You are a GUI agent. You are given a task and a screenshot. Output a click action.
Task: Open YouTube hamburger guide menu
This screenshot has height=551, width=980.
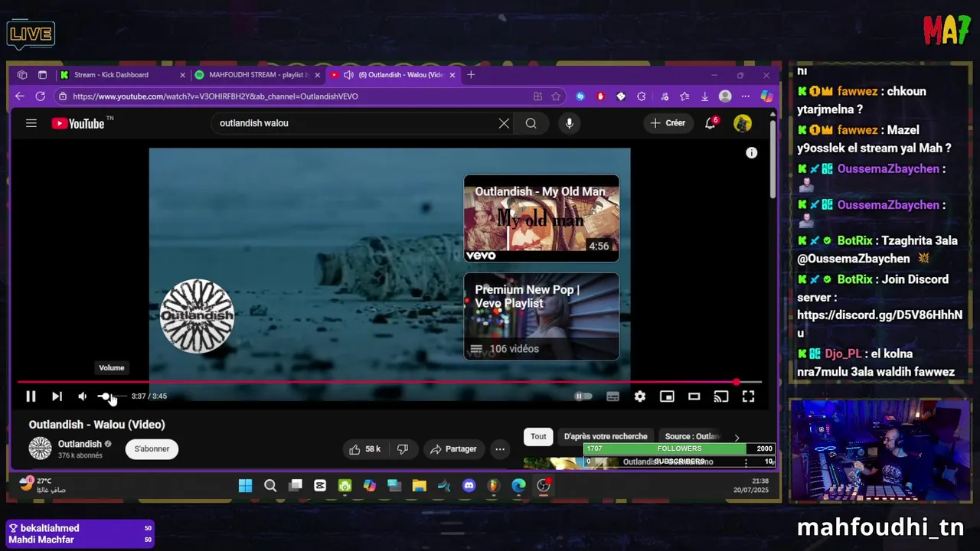pos(31,123)
